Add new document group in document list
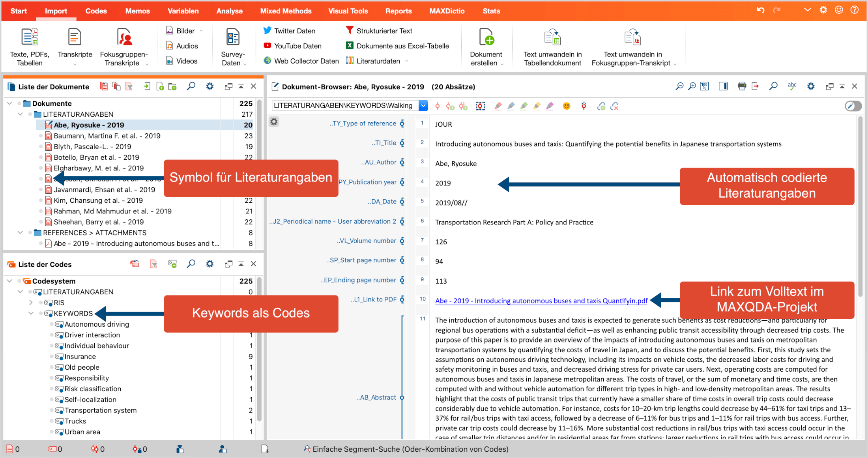Viewport: 868px width, 458px height. tap(172, 86)
